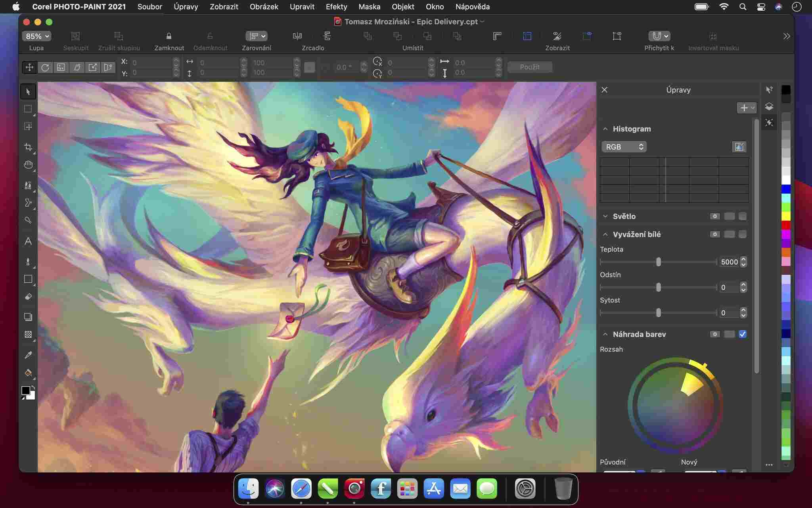Select the Eraser tool
The width and height of the screenshot is (812, 508).
coord(28,297)
